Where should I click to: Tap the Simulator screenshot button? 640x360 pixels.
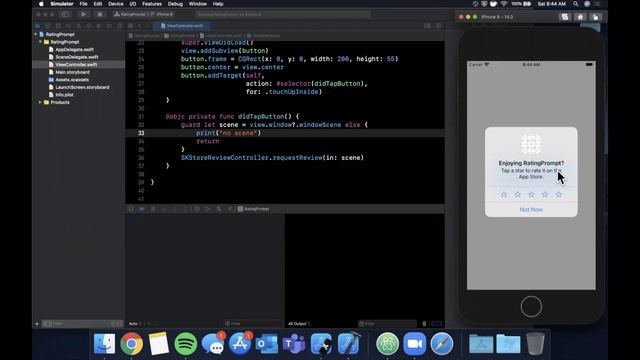[x=565, y=17]
